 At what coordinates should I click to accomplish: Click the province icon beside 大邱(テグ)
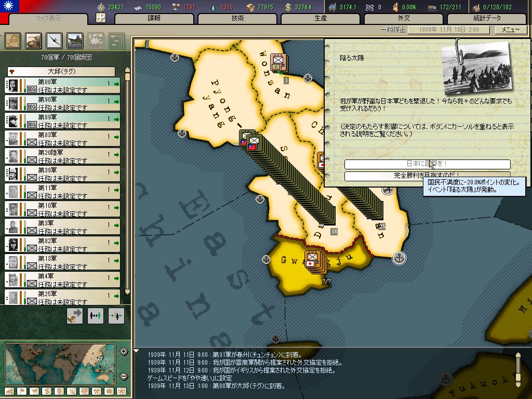coord(13,72)
